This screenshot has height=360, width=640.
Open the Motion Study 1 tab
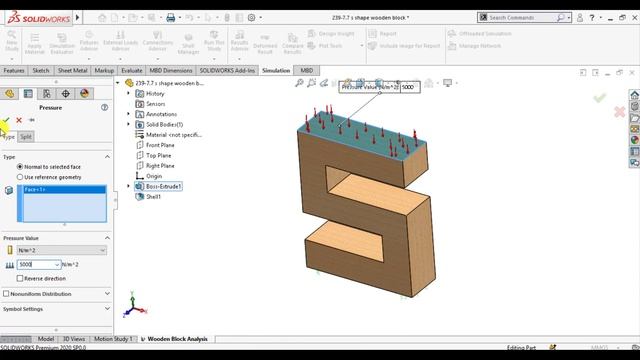pyautogui.click(x=113, y=339)
